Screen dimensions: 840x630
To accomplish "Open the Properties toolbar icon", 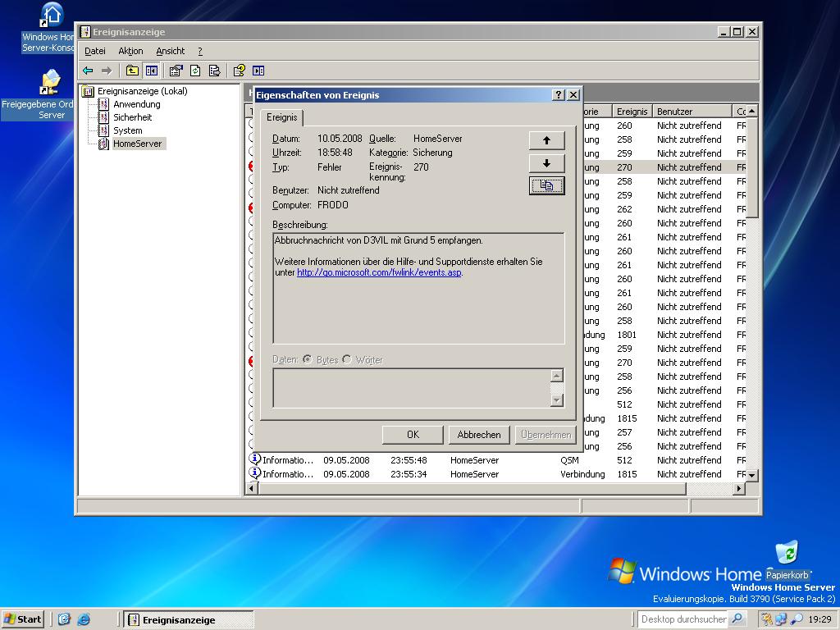I will click(x=176, y=71).
